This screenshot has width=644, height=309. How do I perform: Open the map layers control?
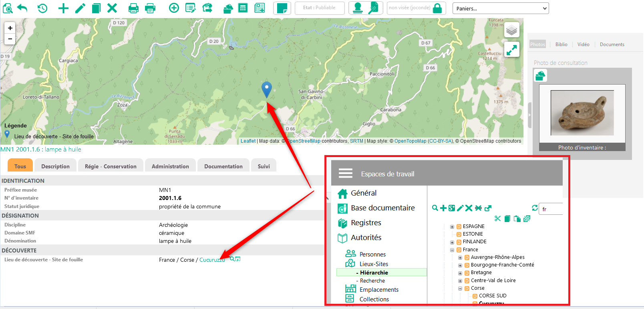coord(511,30)
